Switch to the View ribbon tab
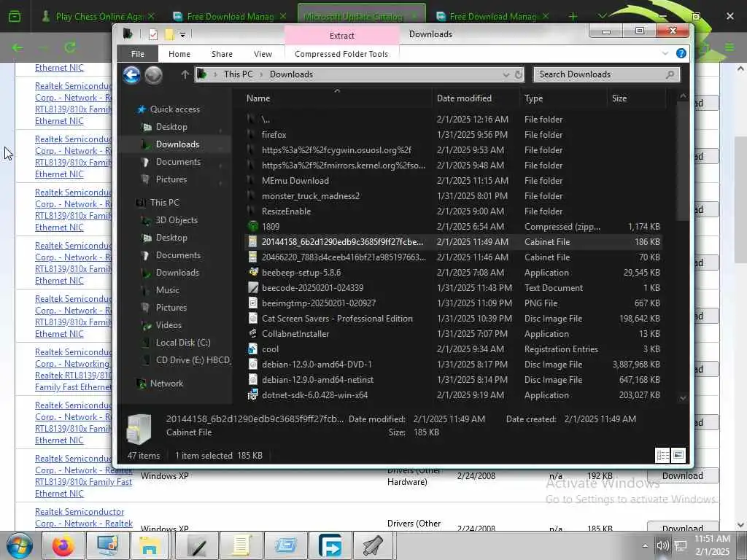 (263, 54)
